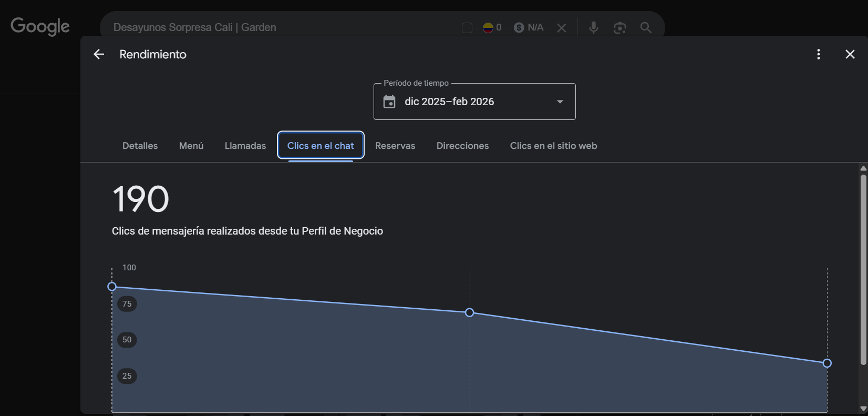868x416 pixels.
Task: Click the Google logo
Action: coord(40,26)
